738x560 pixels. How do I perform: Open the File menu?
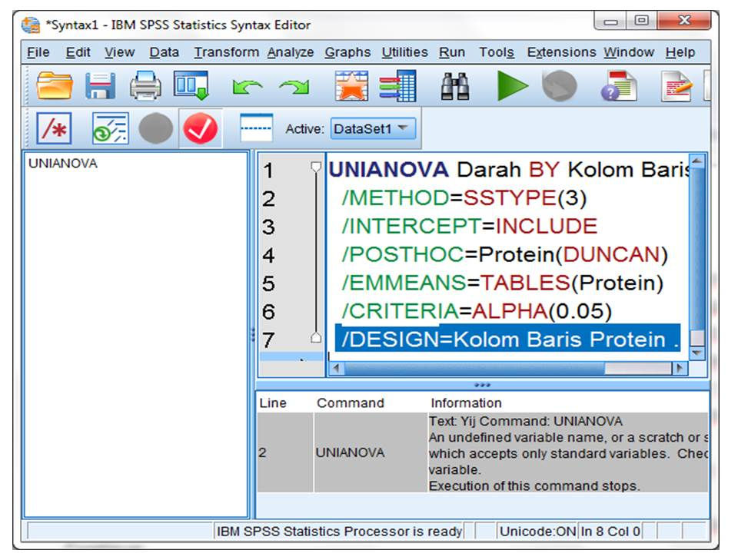38,52
